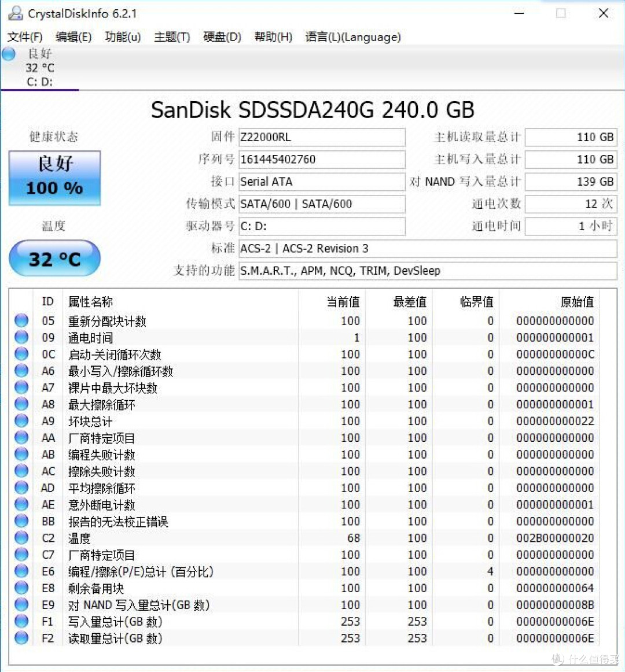This screenshot has height=672, width=625.
Task: Click the supported features field with S.M.A.R.T.
Action: (428, 271)
